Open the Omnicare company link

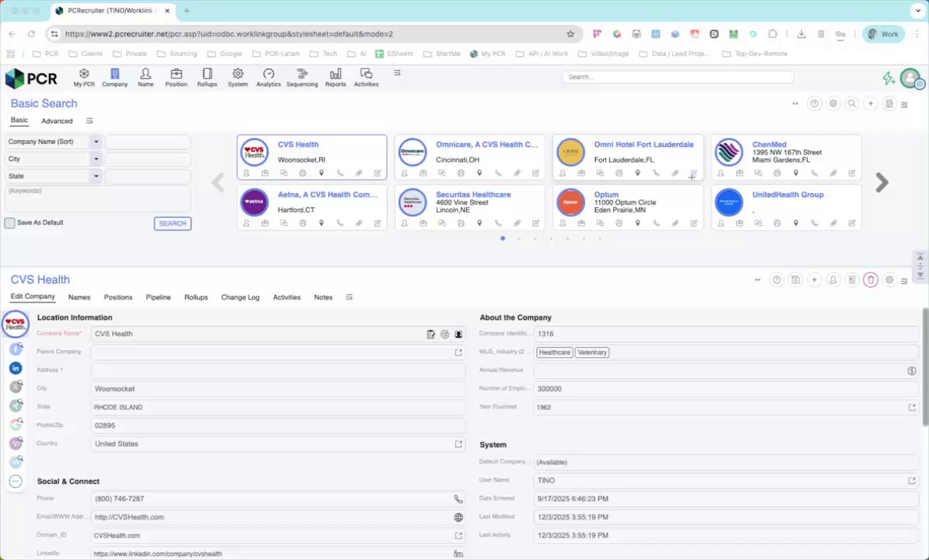pyautogui.click(x=487, y=145)
